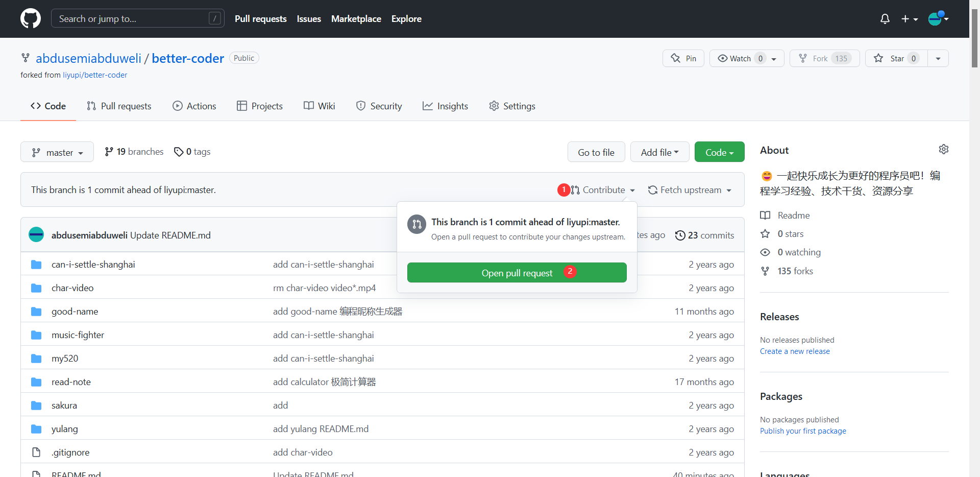Click the .gitignore file icon

36,452
